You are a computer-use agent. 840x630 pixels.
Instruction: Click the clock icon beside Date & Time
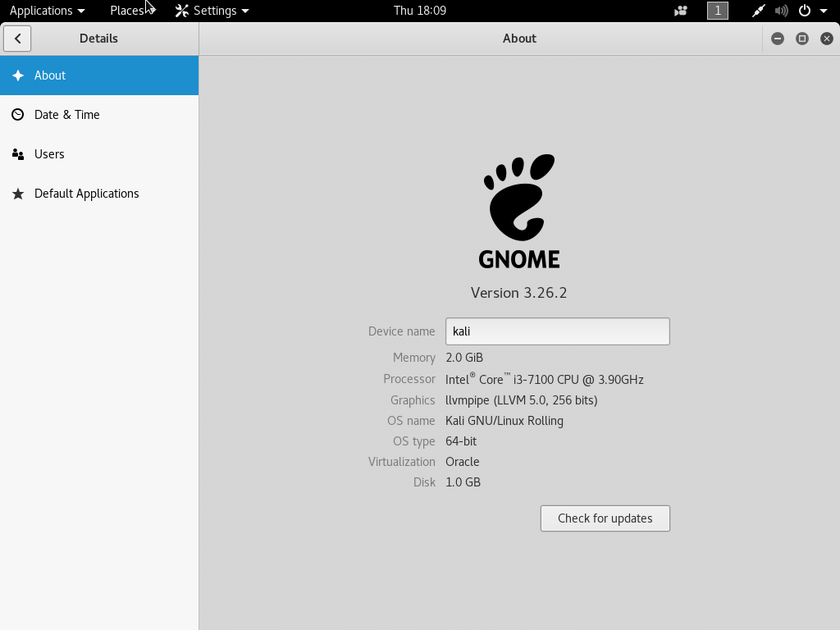pyautogui.click(x=18, y=115)
